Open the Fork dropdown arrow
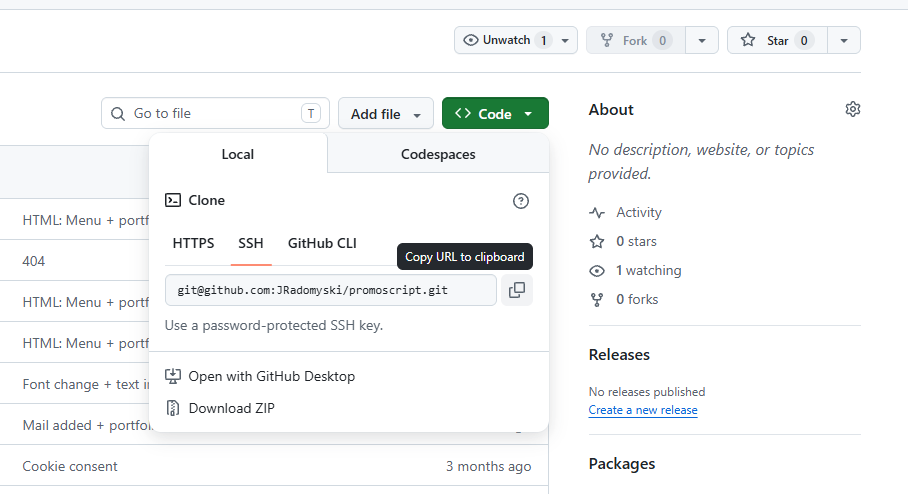 coord(702,41)
